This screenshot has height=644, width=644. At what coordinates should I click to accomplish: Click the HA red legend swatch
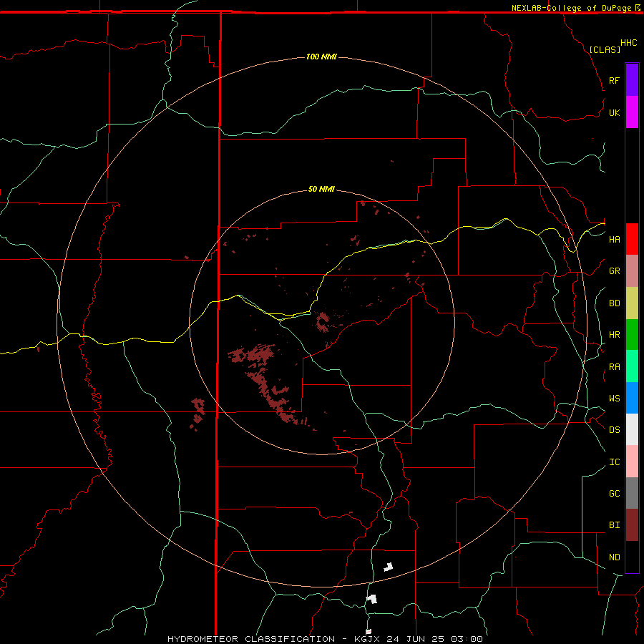[x=632, y=239]
